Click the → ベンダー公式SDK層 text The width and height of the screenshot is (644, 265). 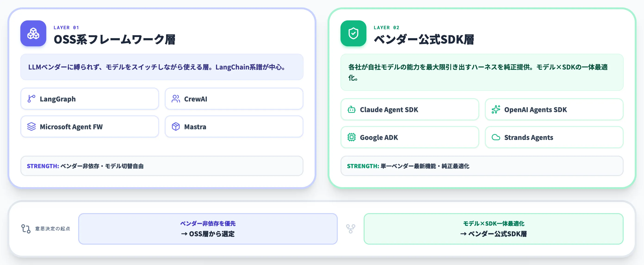tap(493, 234)
